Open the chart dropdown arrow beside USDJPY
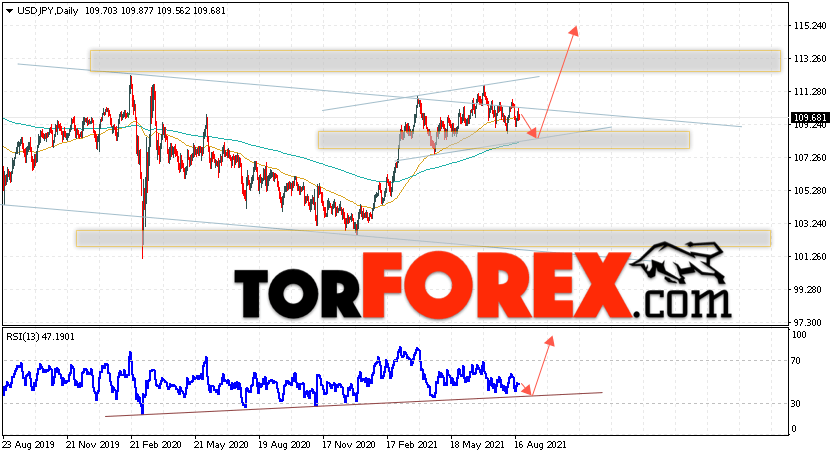This screenshot has height=456, width=834. 9,11
